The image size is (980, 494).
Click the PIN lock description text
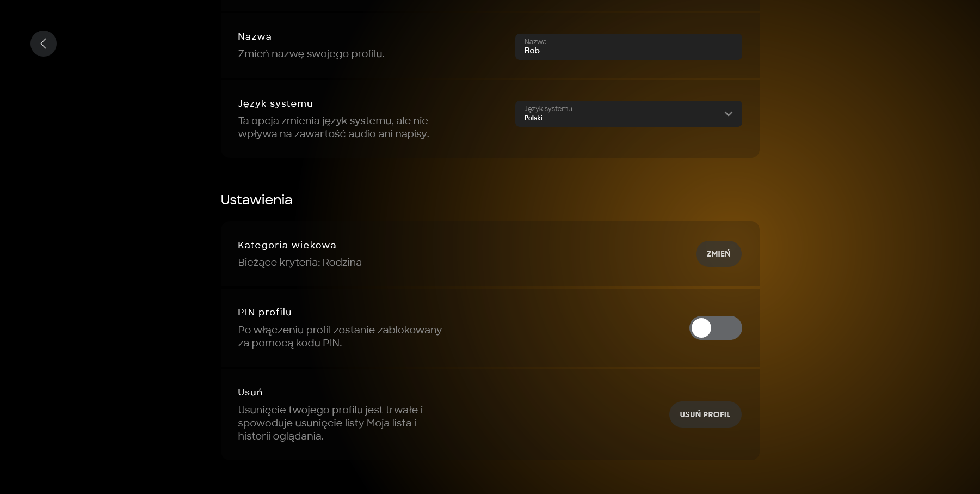pos(340,337)
